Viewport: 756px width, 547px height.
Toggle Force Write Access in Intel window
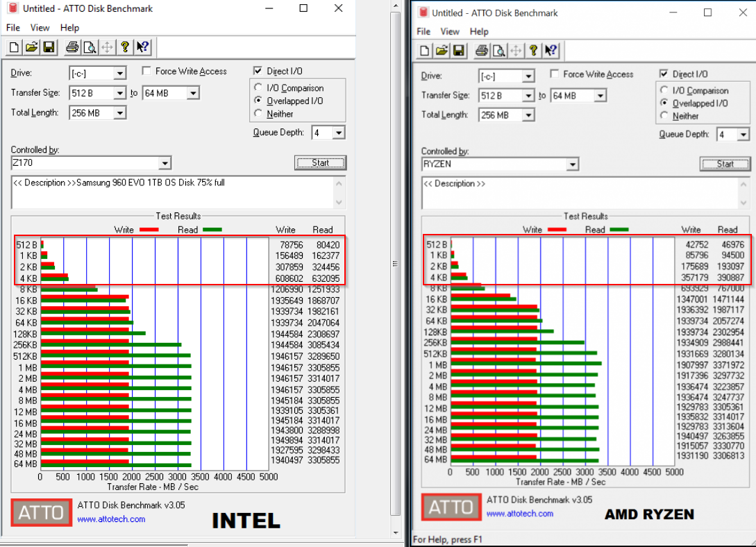(x=146, y=71)
